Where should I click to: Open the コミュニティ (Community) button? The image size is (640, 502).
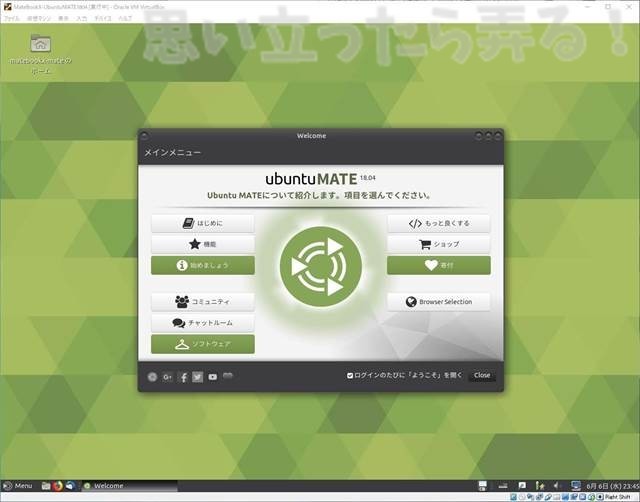coord(203,302)
